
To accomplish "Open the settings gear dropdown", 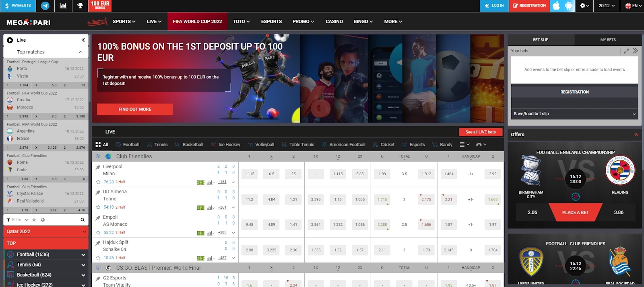I will pos(584,6).
